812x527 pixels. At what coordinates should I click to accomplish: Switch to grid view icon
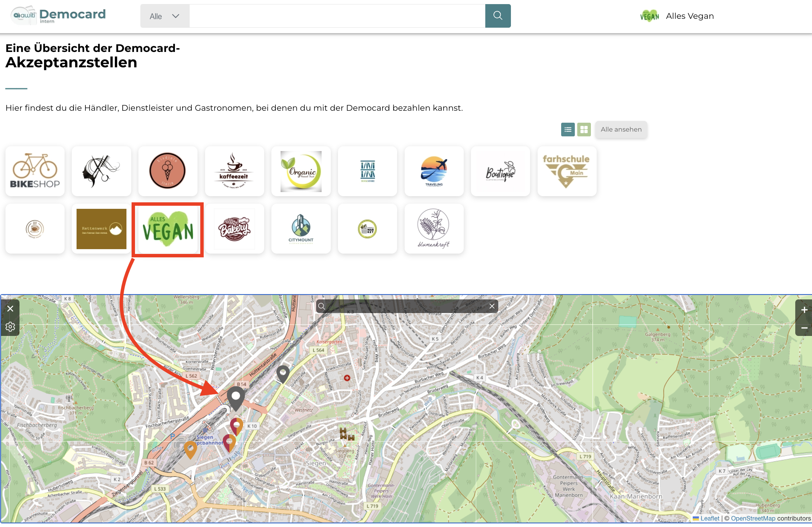tap(584, 130)
